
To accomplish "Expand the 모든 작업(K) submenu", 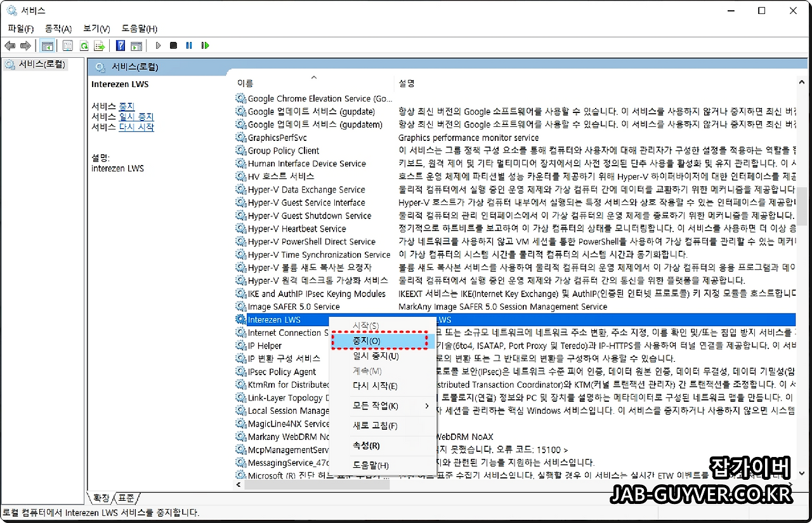I will tap(381, 405).
